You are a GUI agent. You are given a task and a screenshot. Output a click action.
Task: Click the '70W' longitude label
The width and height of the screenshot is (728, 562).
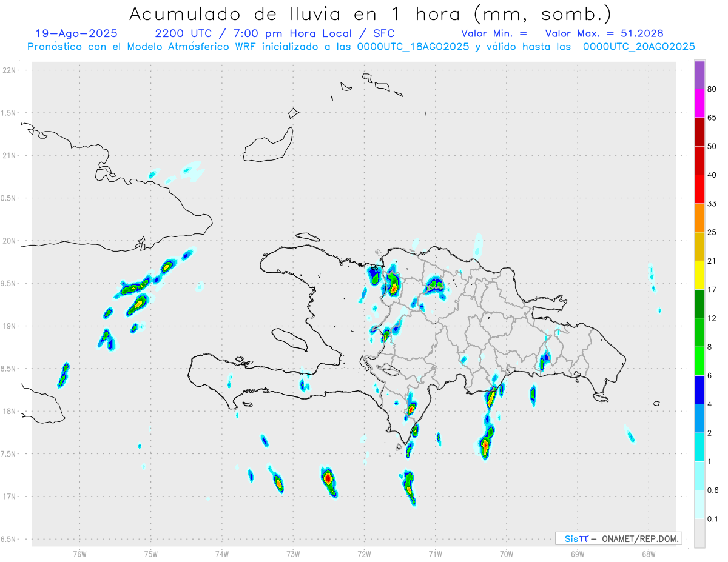coord(507,554)
